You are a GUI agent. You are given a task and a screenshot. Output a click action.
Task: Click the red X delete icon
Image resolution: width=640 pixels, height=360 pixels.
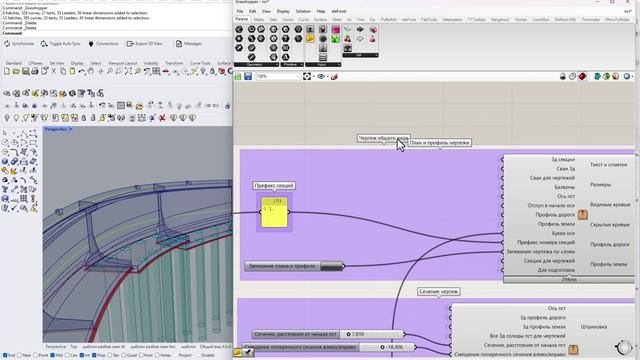point(162,118)
